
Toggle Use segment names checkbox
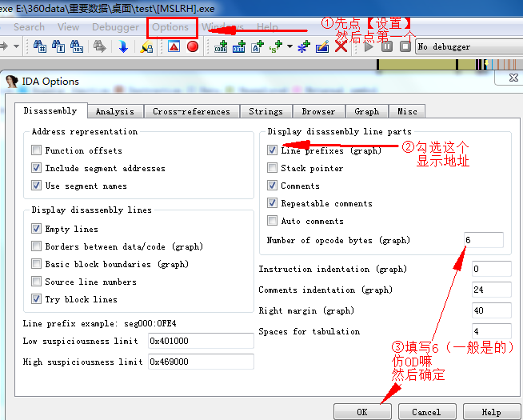point(36,186)
